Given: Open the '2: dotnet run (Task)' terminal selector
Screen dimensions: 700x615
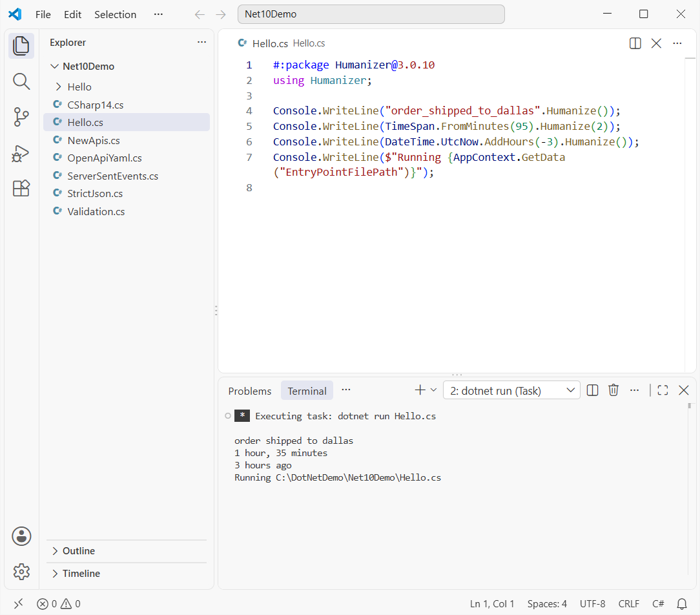Looking at the screenshot, I should (x=511, y=390).
